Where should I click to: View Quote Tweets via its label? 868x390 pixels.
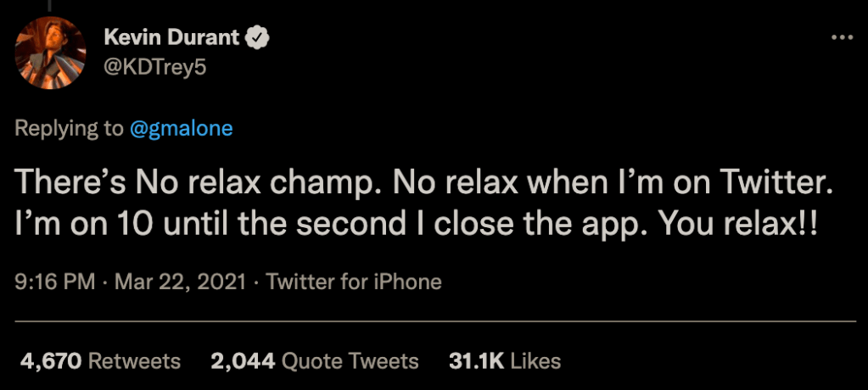coord(350,361)
